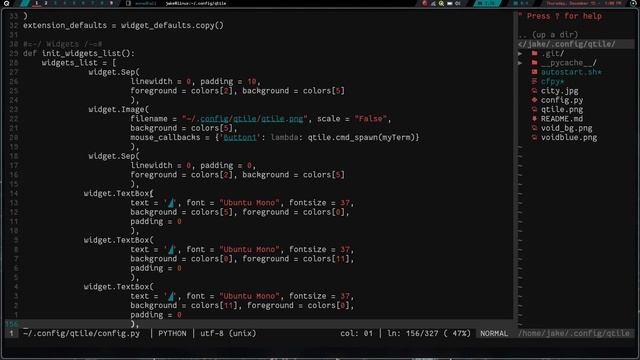Click the battery tray icon

[x=450, y=3]
